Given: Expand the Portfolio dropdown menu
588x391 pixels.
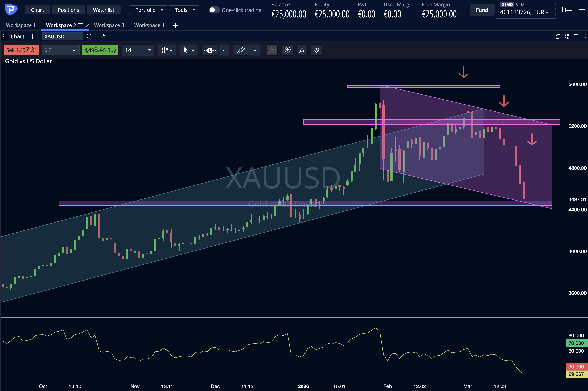Looking at the screenshot, I should (x=148, y=10).
